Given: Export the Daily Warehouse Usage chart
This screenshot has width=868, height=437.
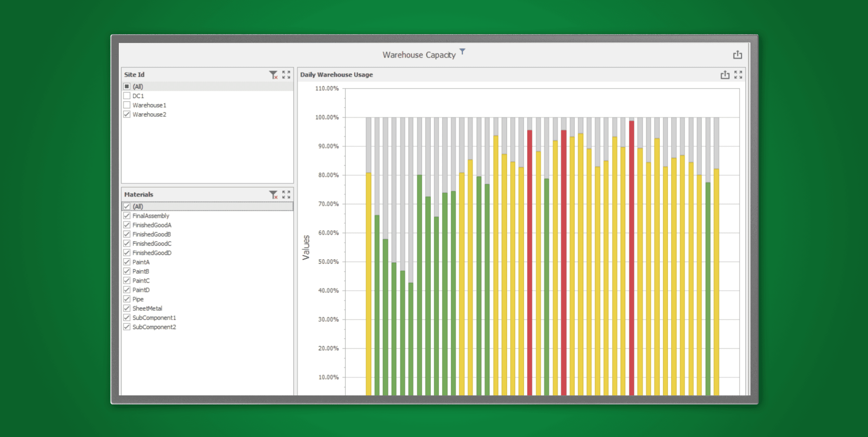Looking at the screenshot, I should (x=725, y=75).
